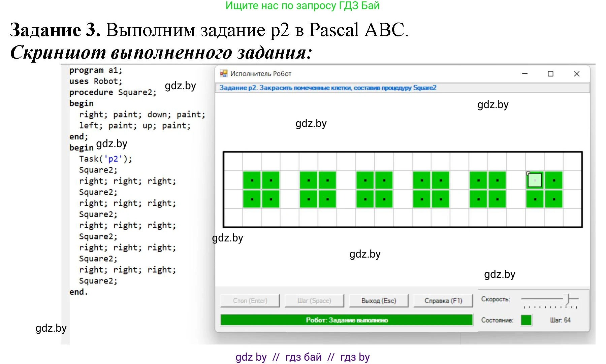Click the Исполнитель Робот window title icon
Screen dimensions: 606x364
point(223,73)
